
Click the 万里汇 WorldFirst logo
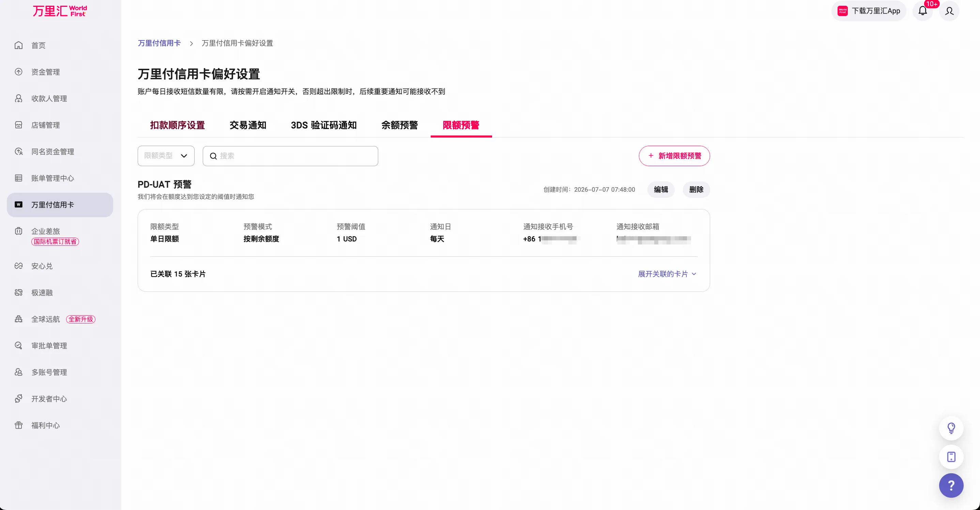[60, 11]
